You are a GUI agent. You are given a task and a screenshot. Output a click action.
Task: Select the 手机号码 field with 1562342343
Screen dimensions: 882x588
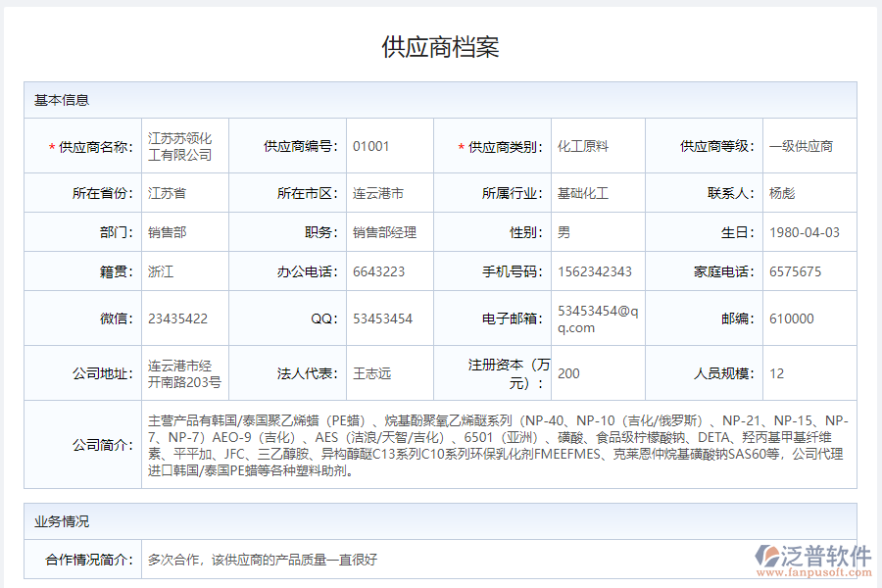599,271
